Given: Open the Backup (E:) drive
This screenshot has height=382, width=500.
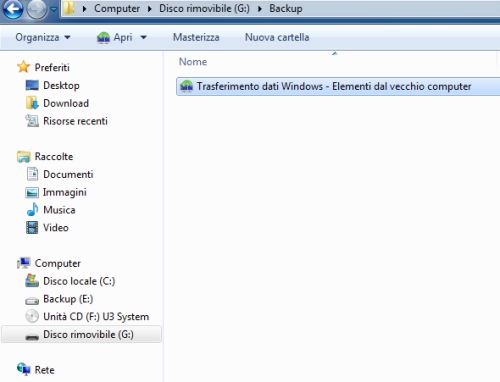Looking at the screenshot, I should click(68, 299).
